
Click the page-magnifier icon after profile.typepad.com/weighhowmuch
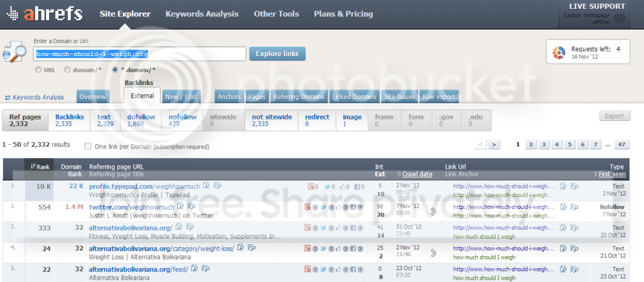coord(206,186)
